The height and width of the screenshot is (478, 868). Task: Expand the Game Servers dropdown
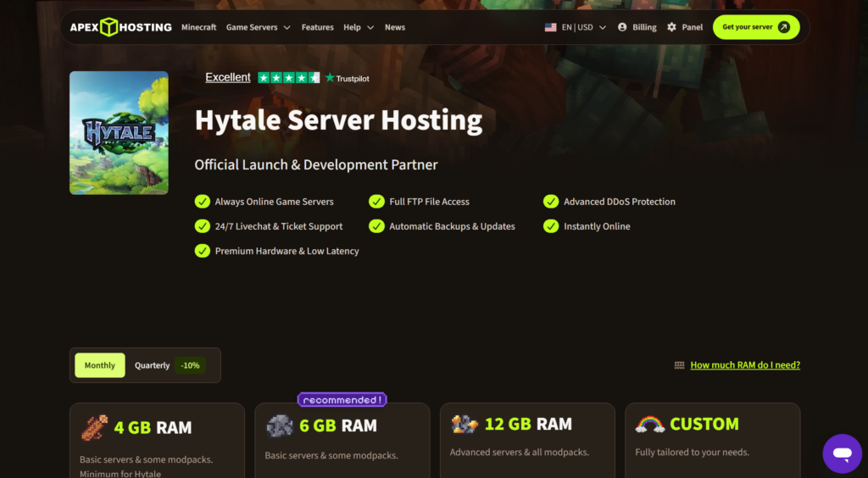pos(258,27)
